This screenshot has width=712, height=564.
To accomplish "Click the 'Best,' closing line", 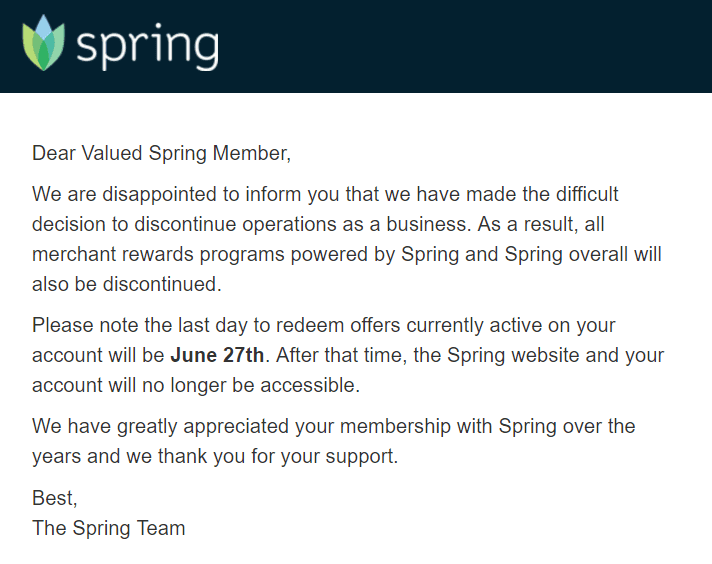I will point(54,498).
